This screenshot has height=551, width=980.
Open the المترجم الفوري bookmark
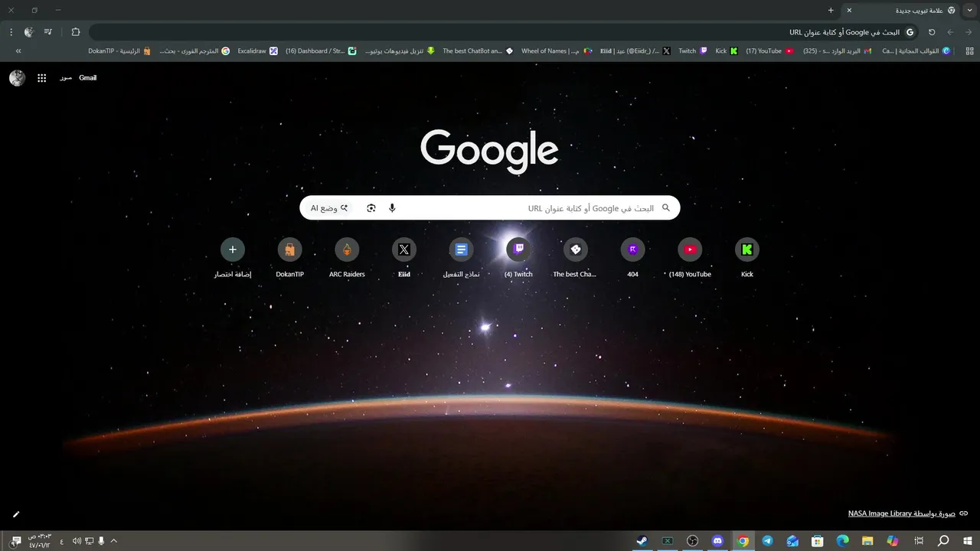coord(194,51)
